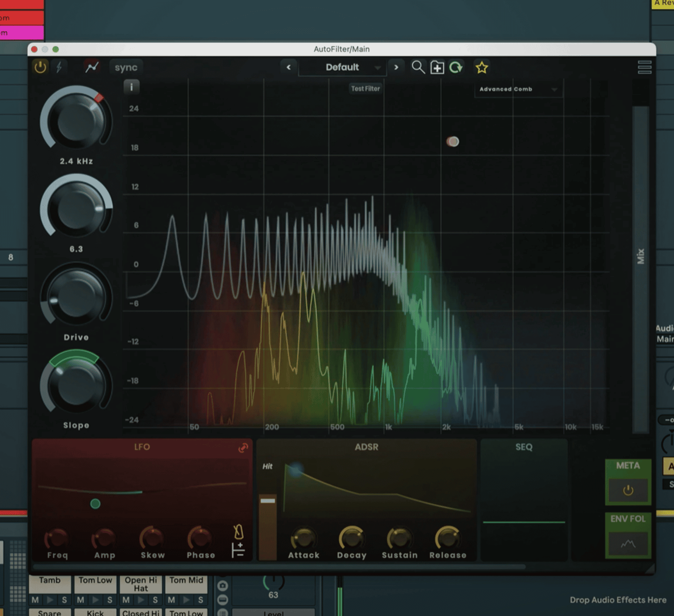This screenshot has width=674, height=616.
Task: Click the ENV FOL waveform icon
Action: point(628,544)
